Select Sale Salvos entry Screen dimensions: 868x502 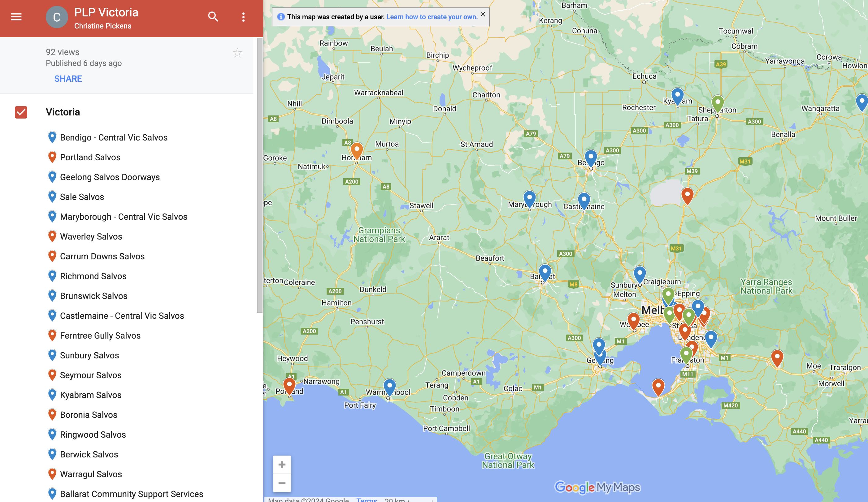pos(82,197)
